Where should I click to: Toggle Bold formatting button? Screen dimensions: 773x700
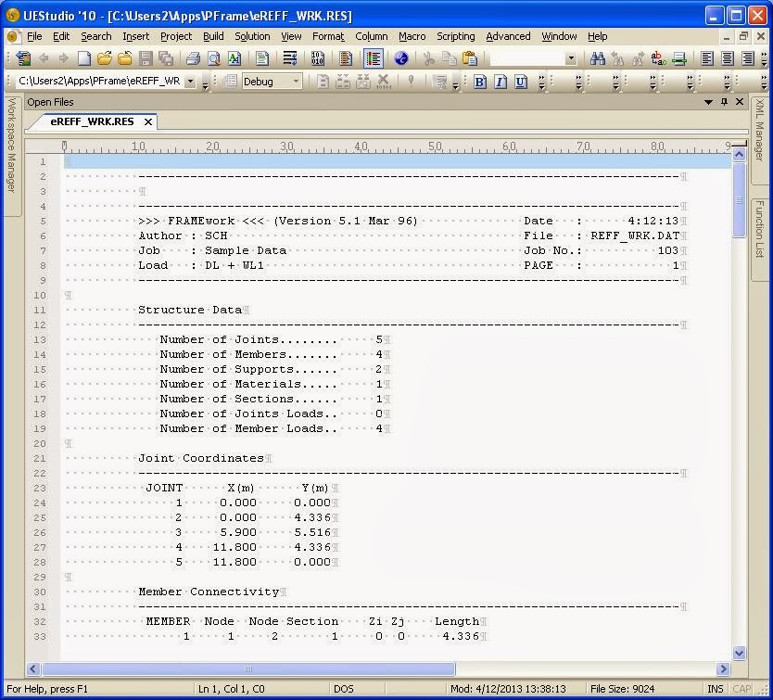[480, 82]
